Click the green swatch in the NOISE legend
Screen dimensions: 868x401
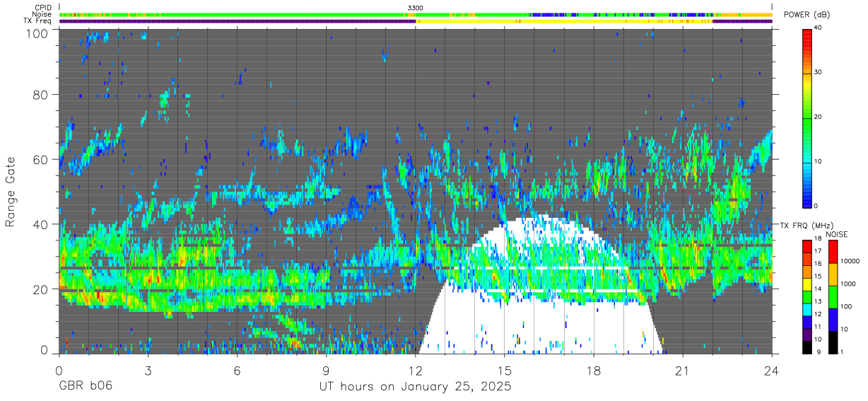(x=832, y=296)
